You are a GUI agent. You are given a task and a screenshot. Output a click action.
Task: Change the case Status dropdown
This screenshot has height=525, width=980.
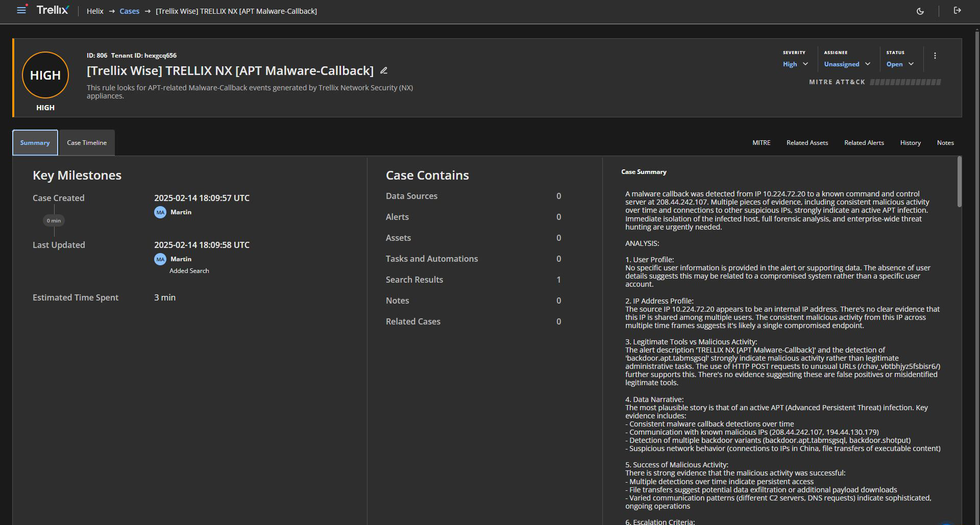[900, 64]
